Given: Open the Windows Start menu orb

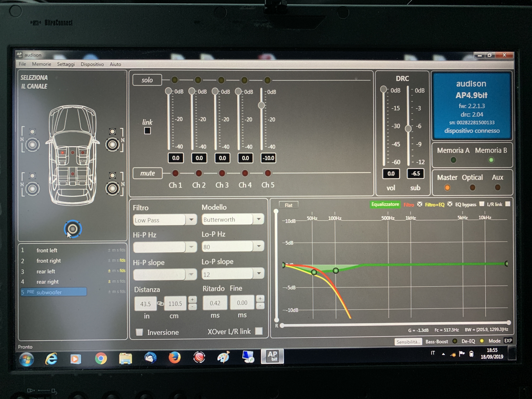Looking at the screenshot, I should tap(27, 359).
